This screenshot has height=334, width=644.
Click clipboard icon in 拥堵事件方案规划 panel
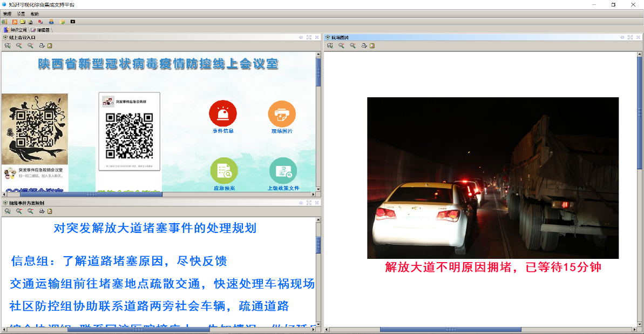(50, 211)
